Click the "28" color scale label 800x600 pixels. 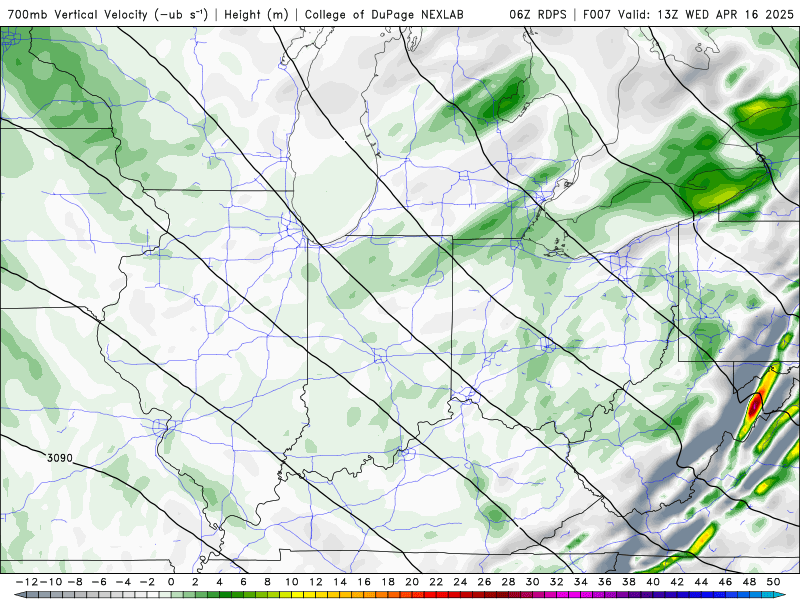(508, 582)
